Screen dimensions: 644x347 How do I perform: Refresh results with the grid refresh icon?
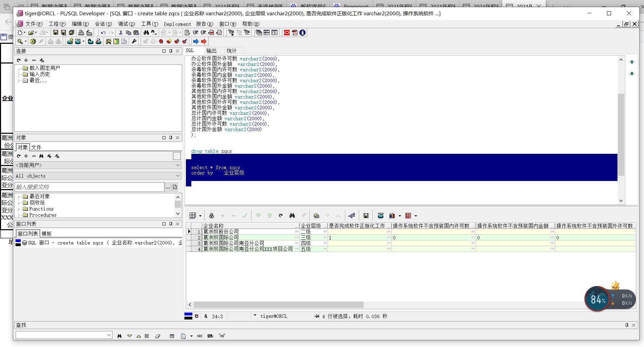click(x=281, y=216)
